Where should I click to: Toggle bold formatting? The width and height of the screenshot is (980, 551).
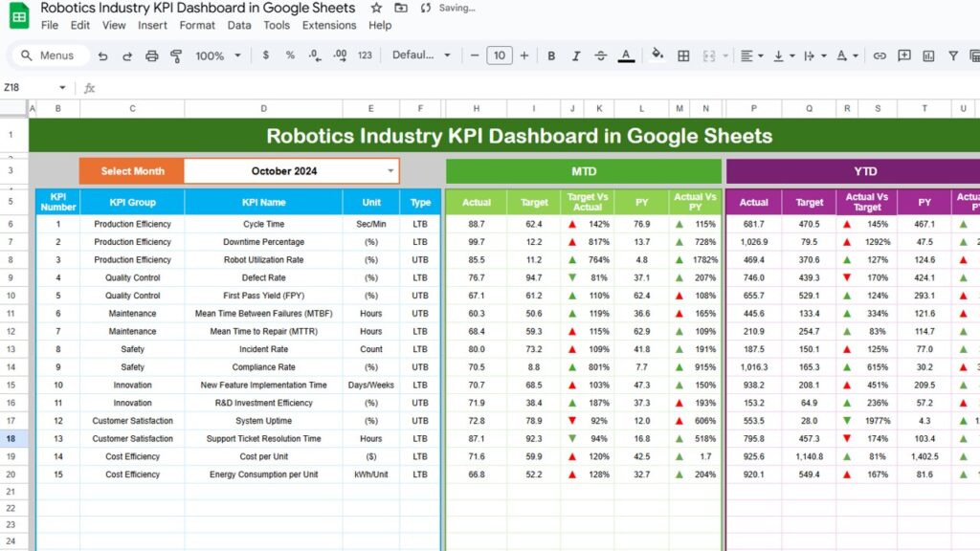pyautogui.click(x=550, y=55)
